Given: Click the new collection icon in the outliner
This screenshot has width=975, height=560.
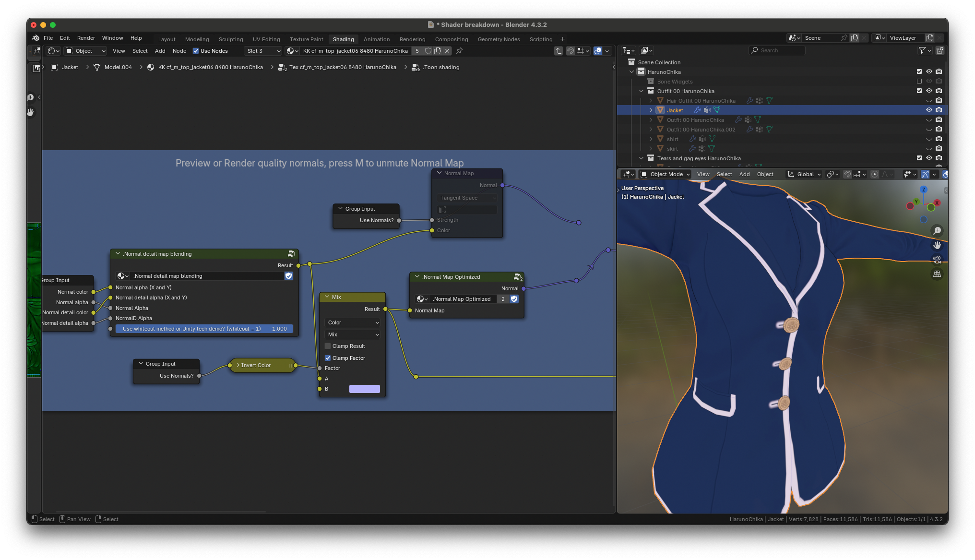Looking at the screenshot, I should point(940,50).
